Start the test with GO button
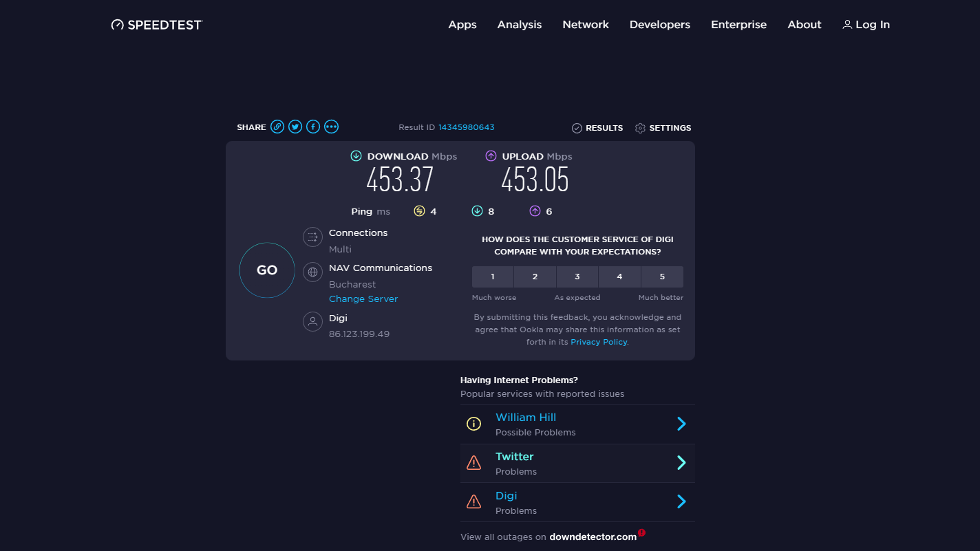 267,270
